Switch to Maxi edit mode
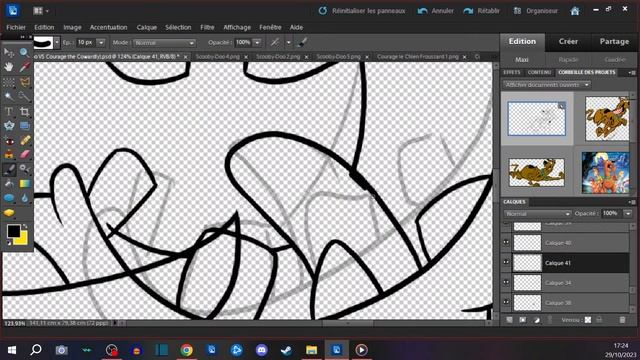 [522, 60]
